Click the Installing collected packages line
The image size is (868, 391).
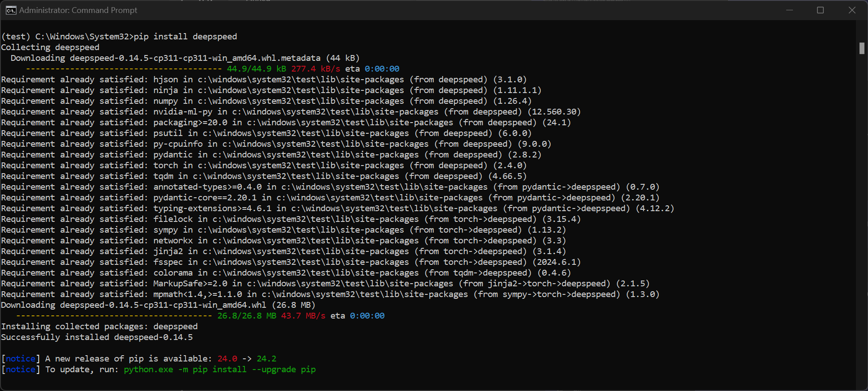pyautogui.click(x=99, y=327)
